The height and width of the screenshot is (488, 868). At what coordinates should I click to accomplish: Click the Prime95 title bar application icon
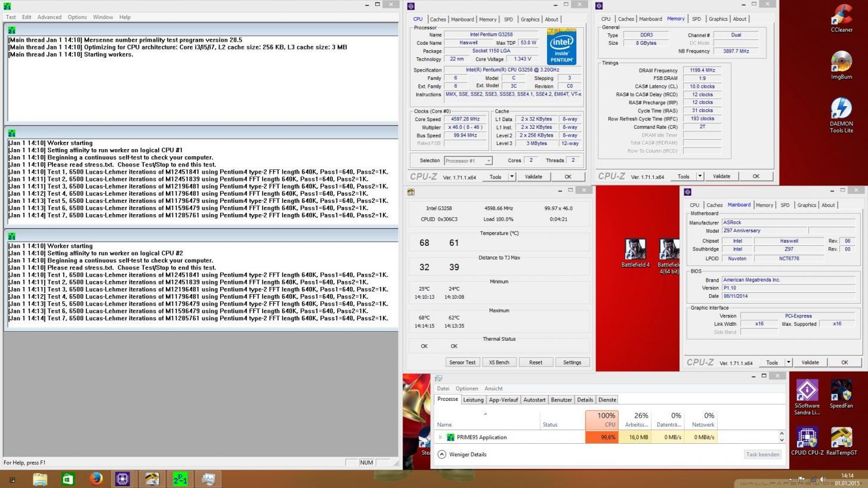[x=7, y=5]
